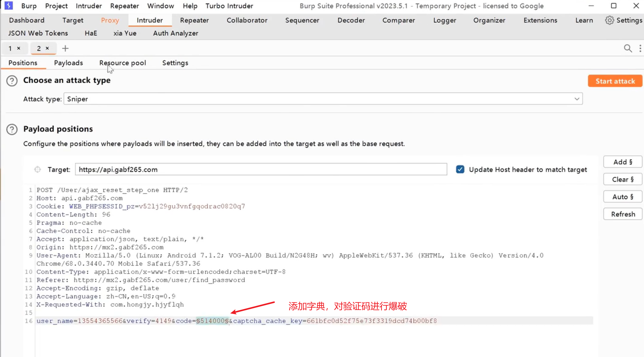
Task: Open the Turbo Intruder menu
Action: [229, 6]
